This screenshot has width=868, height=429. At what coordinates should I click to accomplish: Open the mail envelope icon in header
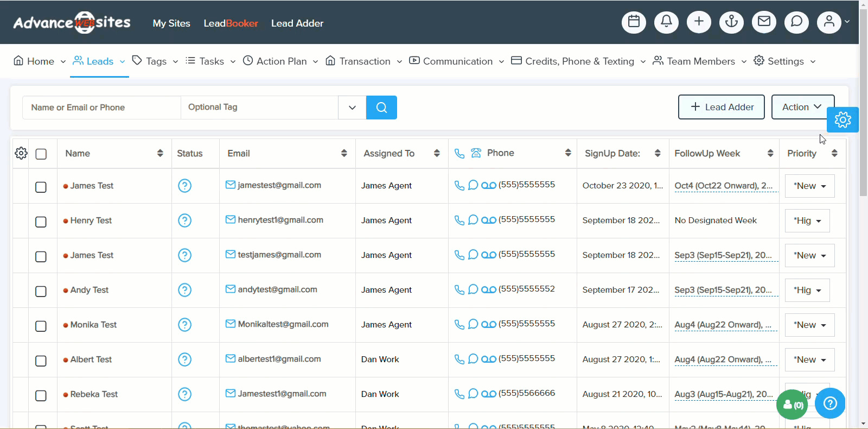point(764,22)
